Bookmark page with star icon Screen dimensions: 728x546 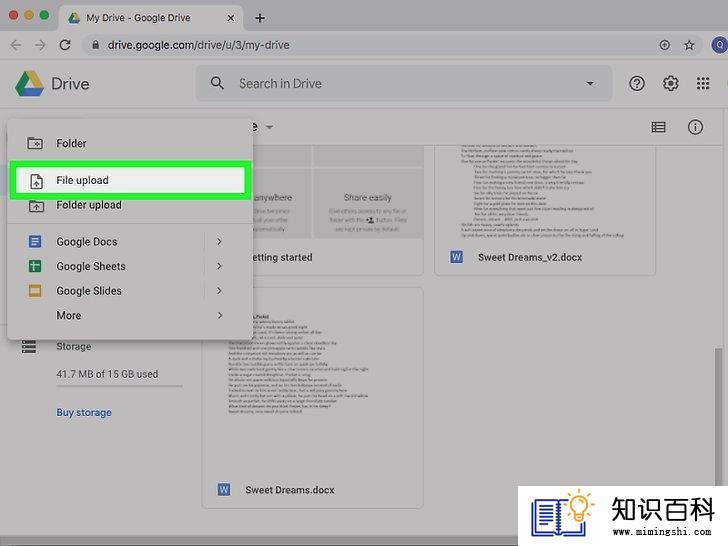[689, 45]
